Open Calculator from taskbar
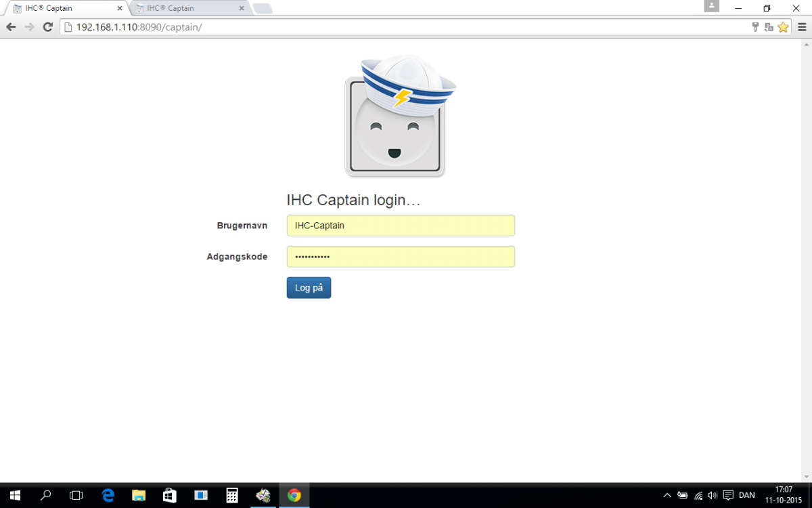 point(232,495)
